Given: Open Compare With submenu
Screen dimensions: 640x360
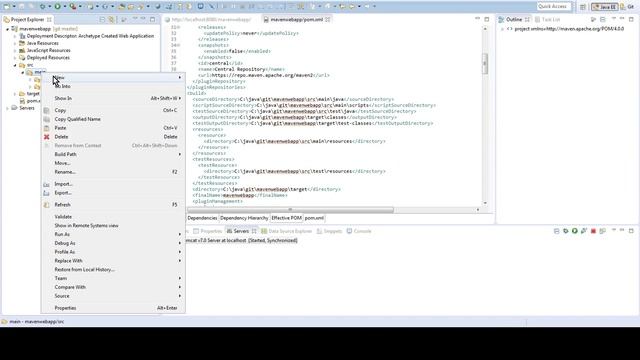Looking at the screenshot, I should (113, 287).
